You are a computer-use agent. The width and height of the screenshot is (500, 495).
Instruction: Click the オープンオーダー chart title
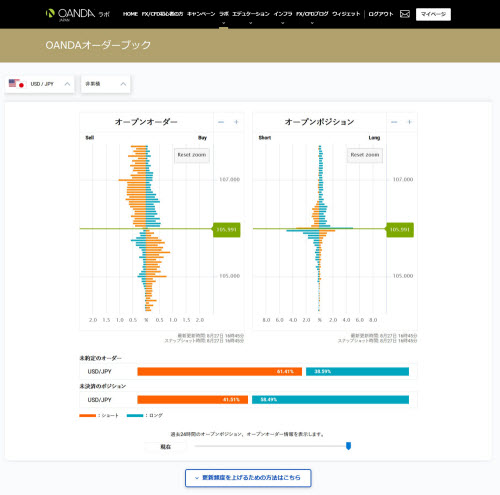[x=146, y=122]
